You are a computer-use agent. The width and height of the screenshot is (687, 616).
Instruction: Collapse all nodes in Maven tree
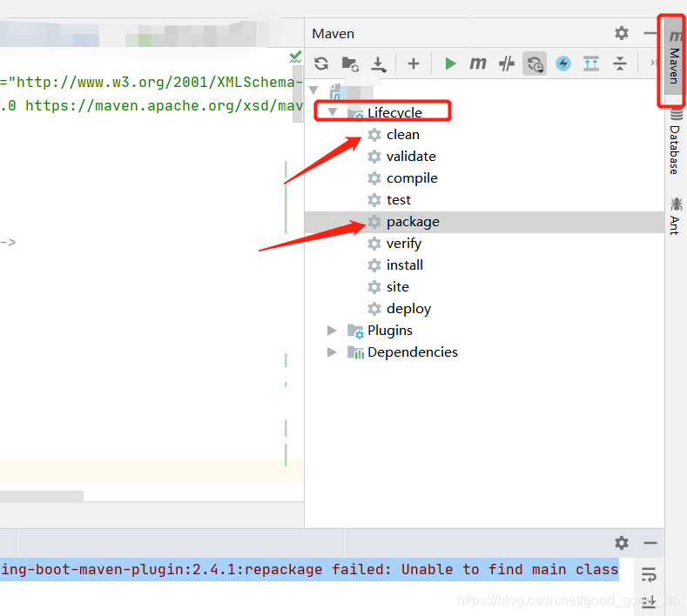click(x=620, y=64)
